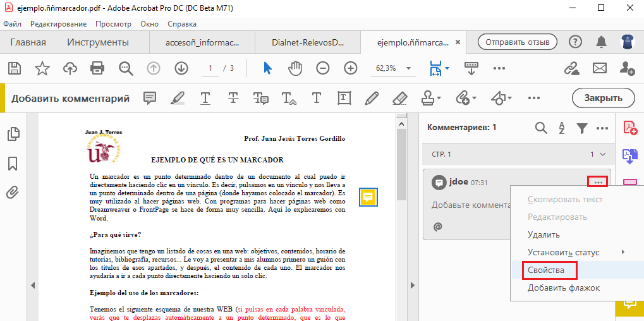Invite people with the add-user icon

(x=627, y=68)
